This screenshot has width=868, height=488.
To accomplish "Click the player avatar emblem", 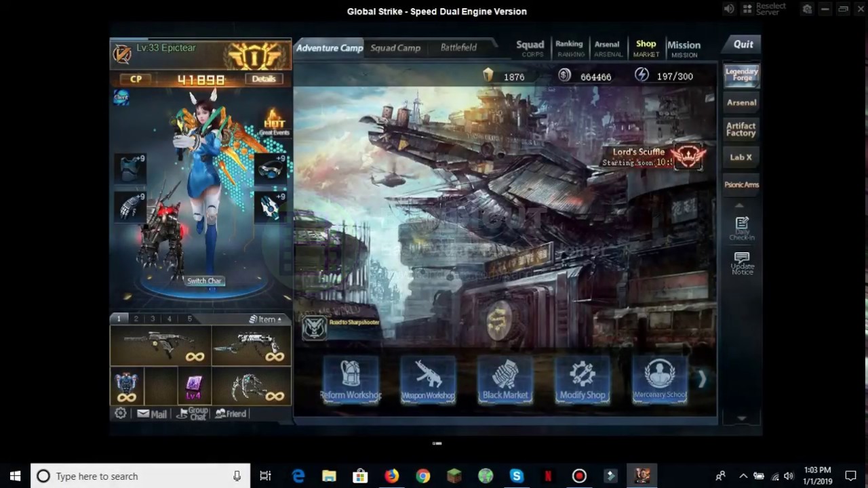I will [123, 54].
